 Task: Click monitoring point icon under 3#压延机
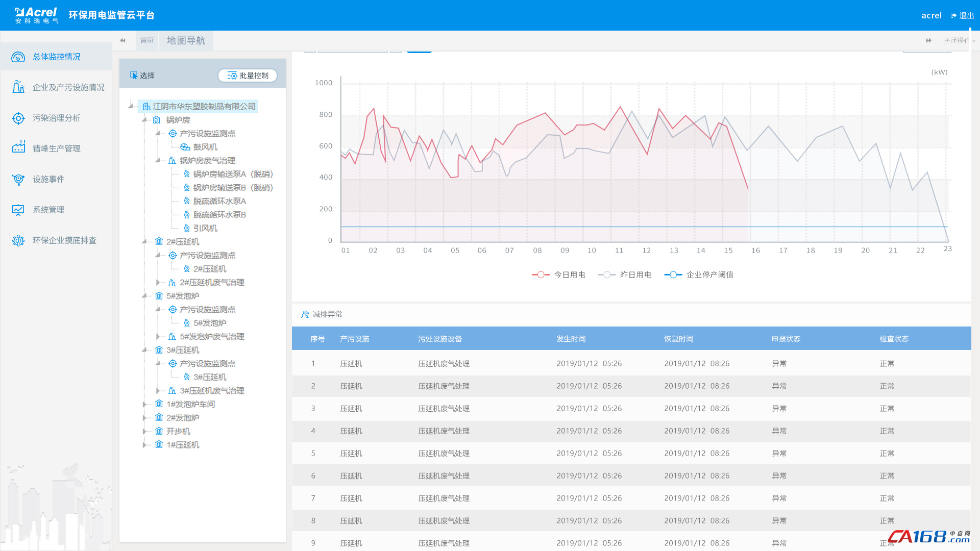pos(173,364)
